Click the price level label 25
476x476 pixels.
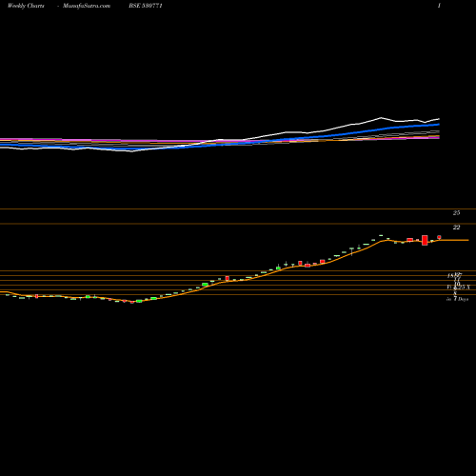(x=456, y=213)
